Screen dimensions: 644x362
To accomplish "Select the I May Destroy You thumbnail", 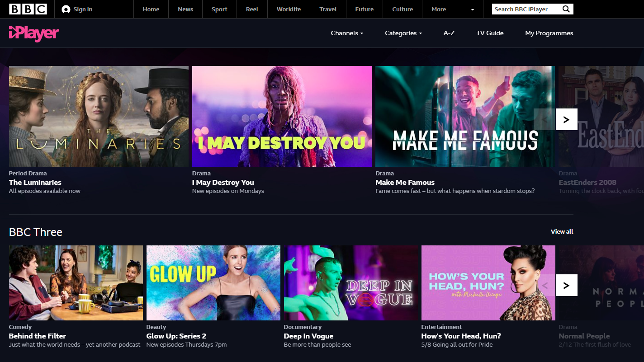I will point(282,116).
